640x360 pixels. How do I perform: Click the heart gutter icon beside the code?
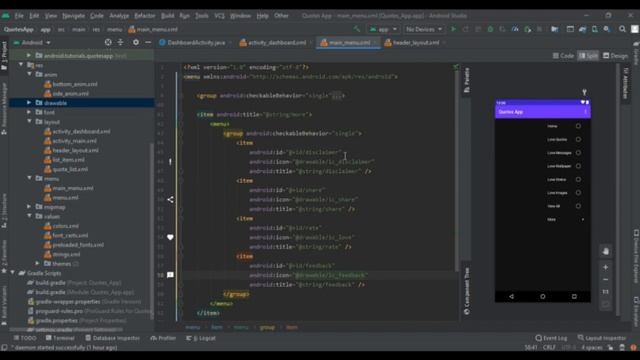pos(170,237)
